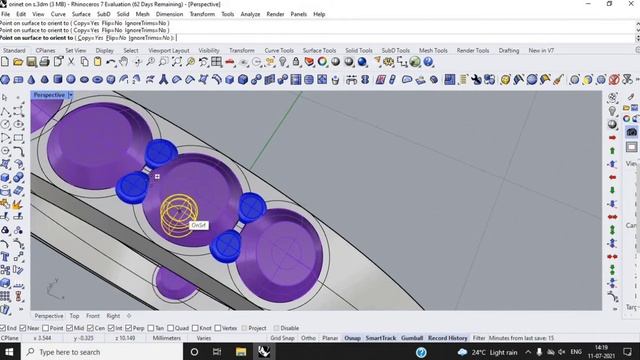The width and height of the screenshot is (640, 360).
Task: Open the Transform menu
Action: point(202,14)
